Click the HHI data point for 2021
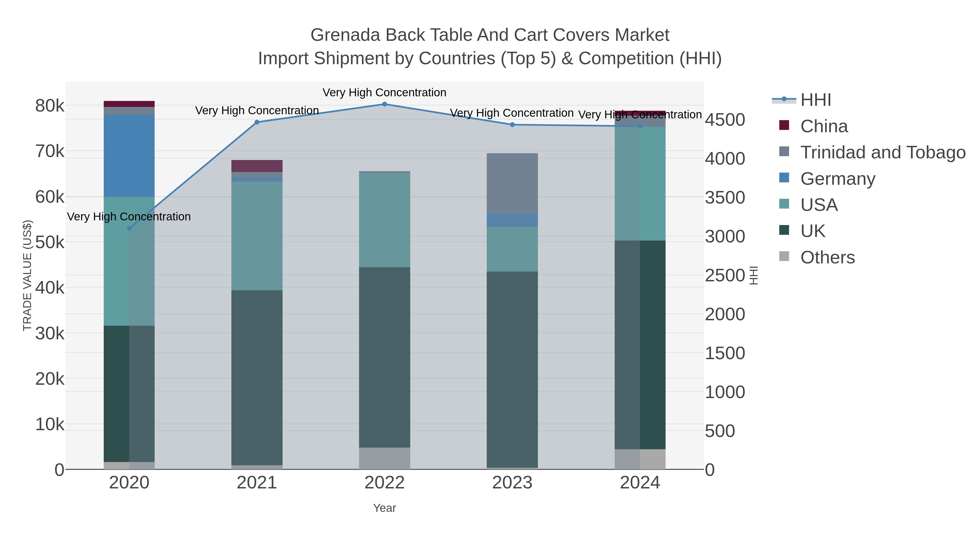The image size is (980, 551). coord(257,122)
